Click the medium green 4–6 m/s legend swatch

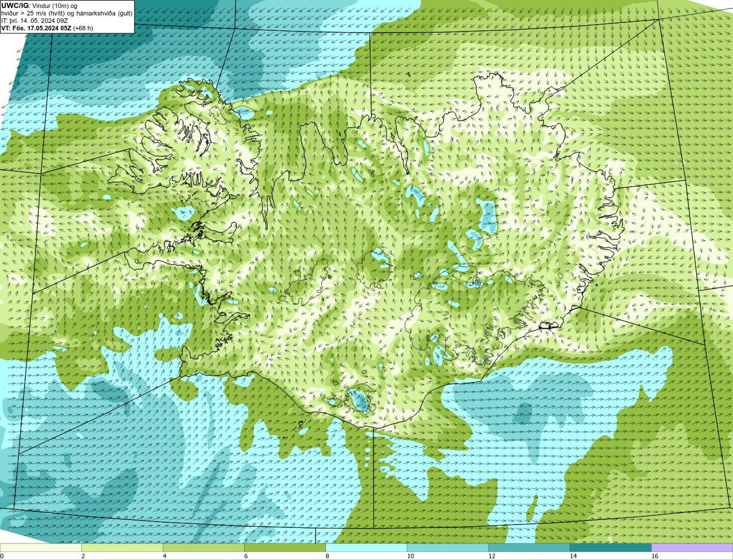click(204, 548)
